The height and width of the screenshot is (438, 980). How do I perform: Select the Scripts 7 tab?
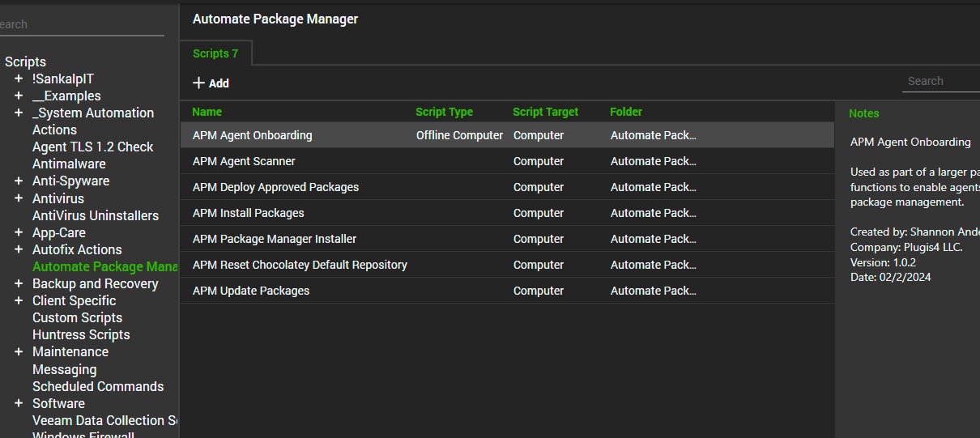[x=215, y=53]
